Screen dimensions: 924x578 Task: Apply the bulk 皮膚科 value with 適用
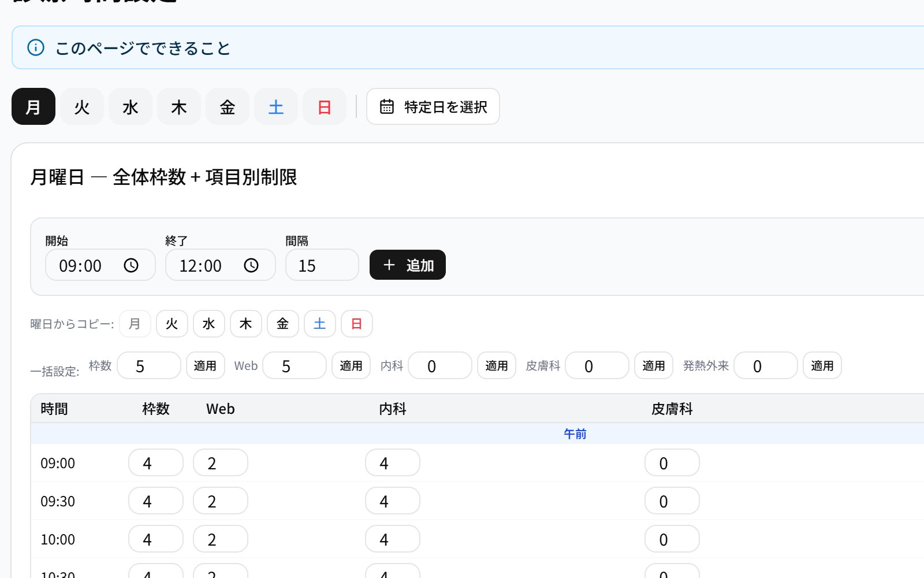[654, 365]
